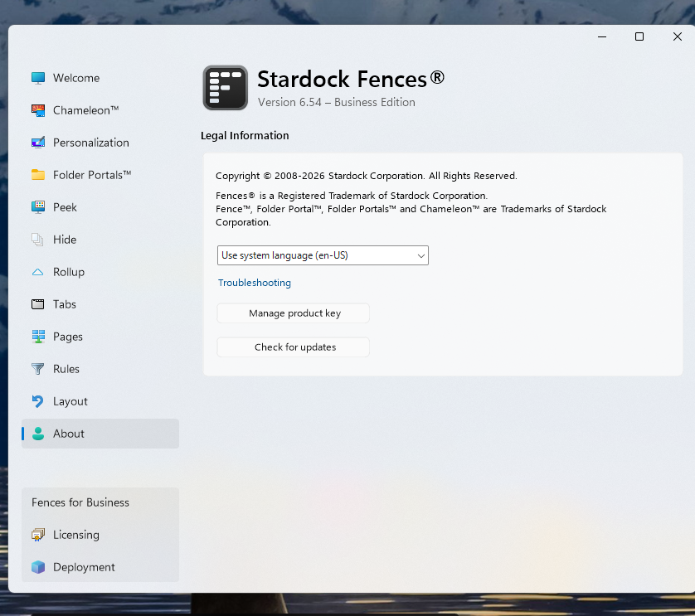Select the Peek menu item

(x=100, y=207)
